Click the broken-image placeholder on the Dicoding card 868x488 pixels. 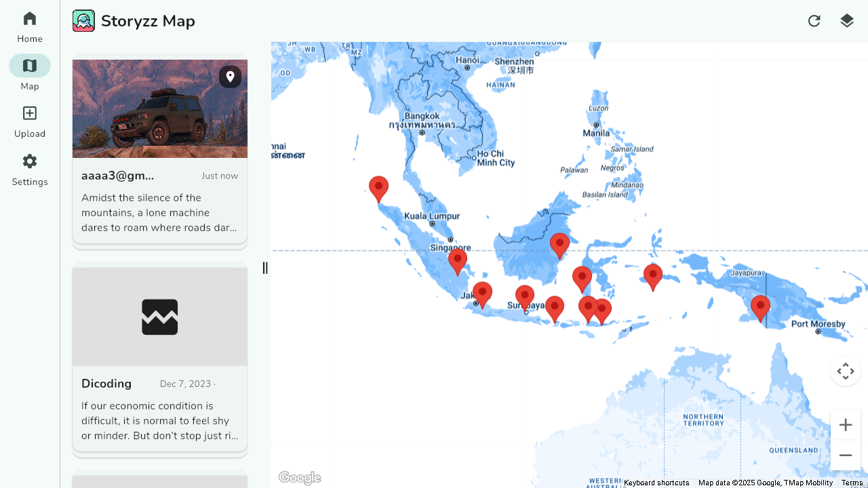[159, 316]
